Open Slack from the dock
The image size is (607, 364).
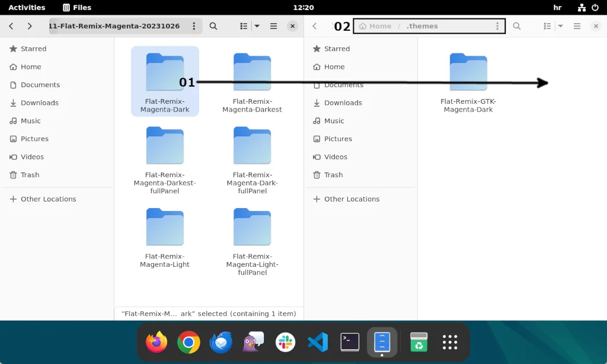tap(285, 342)
